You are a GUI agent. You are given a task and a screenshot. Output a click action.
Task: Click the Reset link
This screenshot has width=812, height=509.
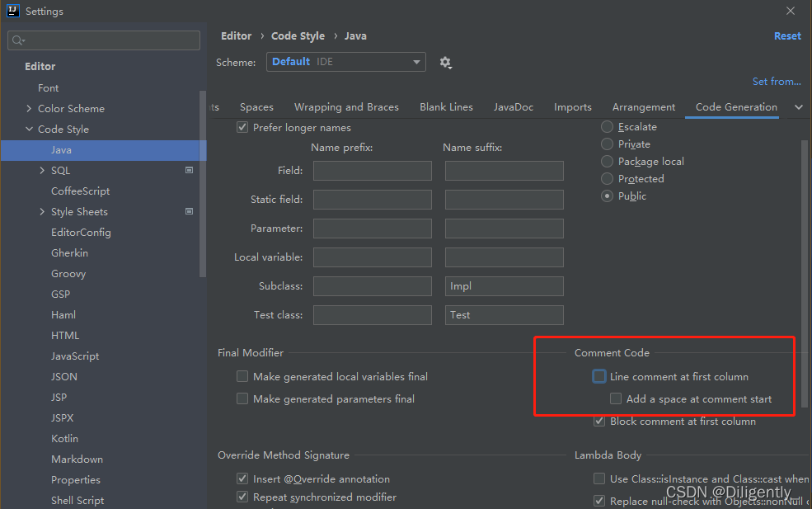coord(787,35)
